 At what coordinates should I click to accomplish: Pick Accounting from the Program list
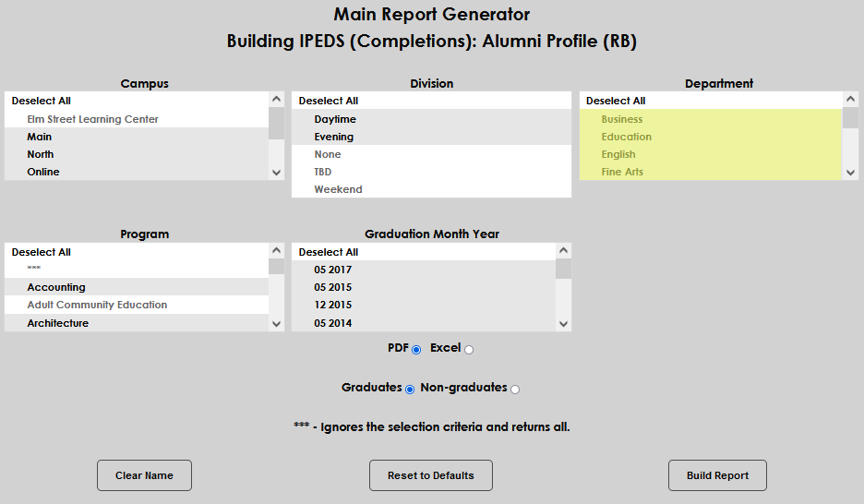pos(56,287)
